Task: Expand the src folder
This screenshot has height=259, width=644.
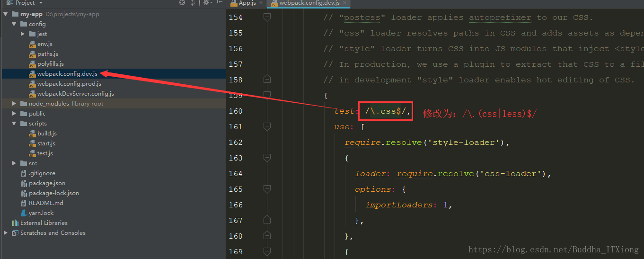Action: point(14,163)
